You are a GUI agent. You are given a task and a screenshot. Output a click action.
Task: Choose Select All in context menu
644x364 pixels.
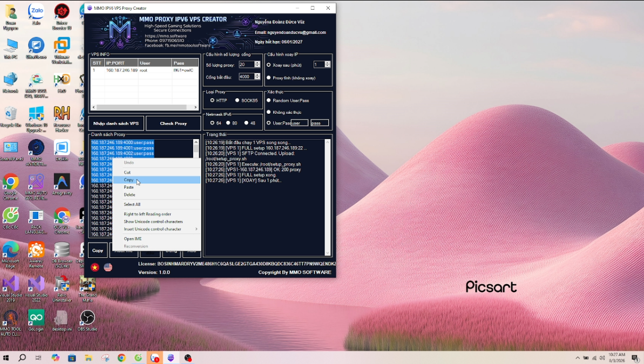132,204
